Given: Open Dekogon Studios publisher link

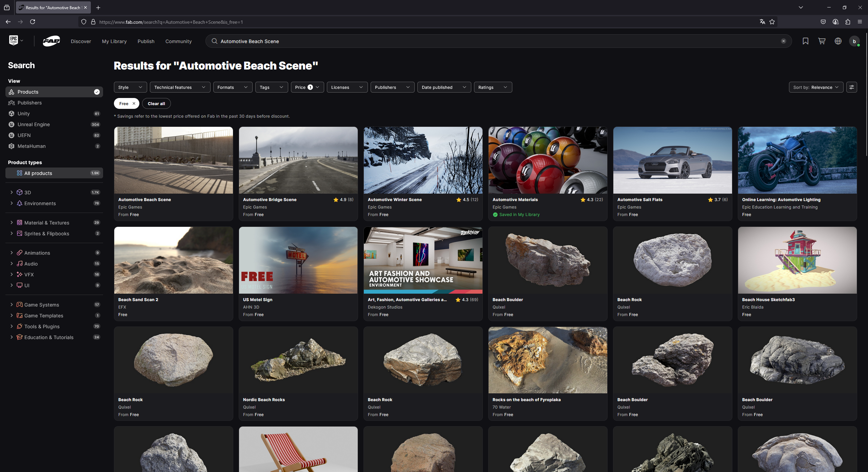Looking at the screenshot, I should click(x=385, y=307).
